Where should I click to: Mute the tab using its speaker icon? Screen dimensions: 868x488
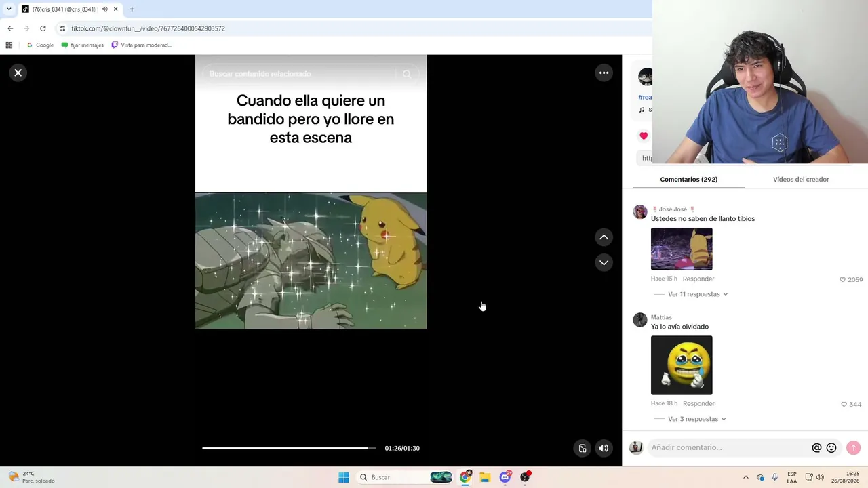click(104, 9)
